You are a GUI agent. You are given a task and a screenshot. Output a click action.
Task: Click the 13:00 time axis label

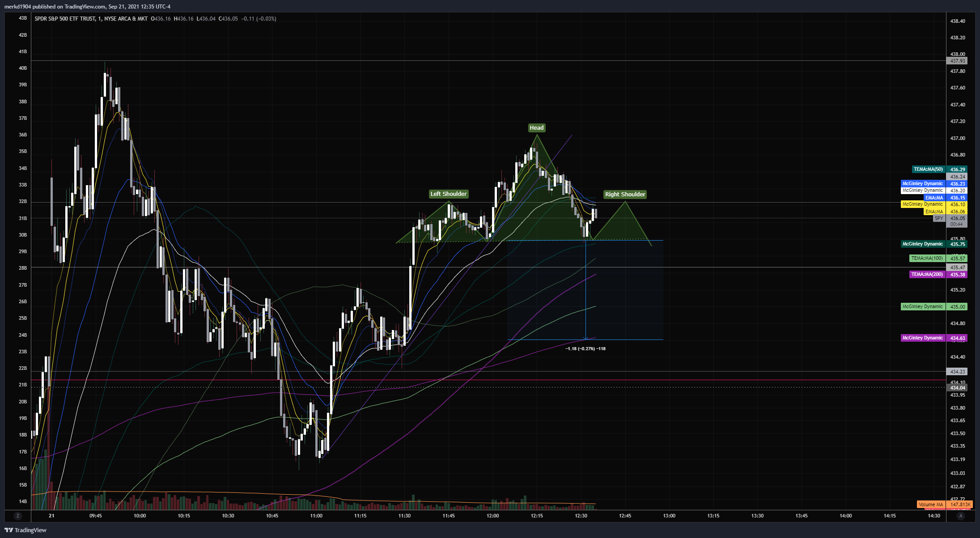point(669,516)
